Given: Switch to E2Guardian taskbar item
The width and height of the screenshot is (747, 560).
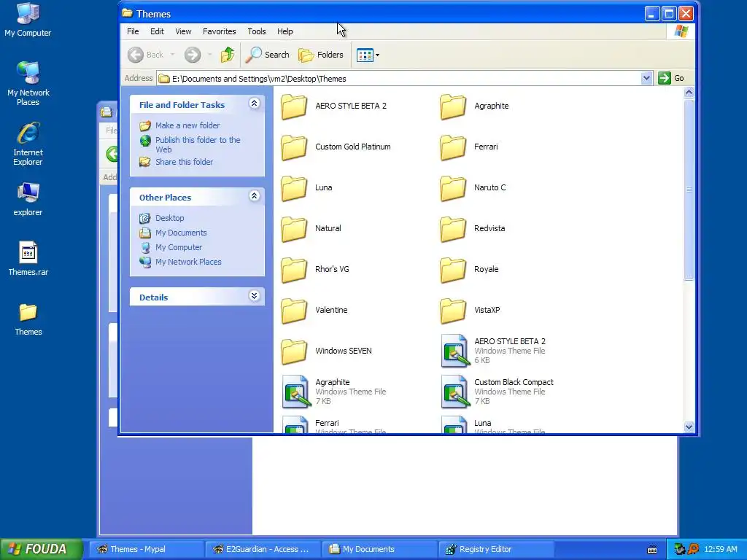Looking at the screenshot, I should [262, 549].
